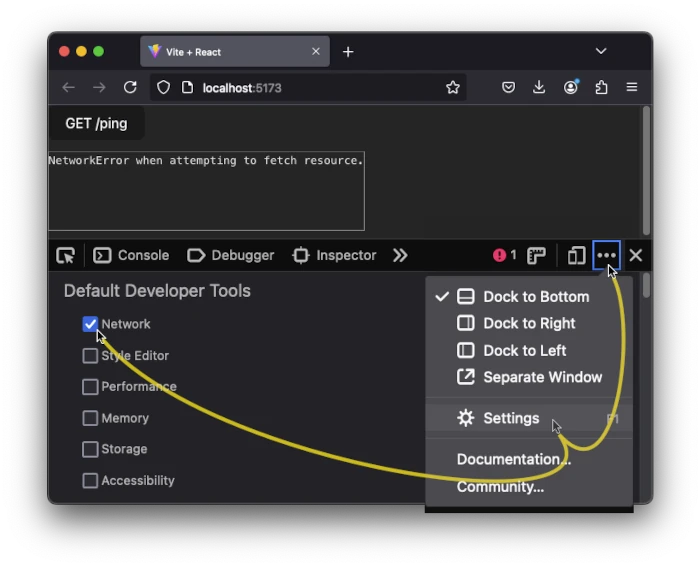Bookmark this page with the star icon

453,88
